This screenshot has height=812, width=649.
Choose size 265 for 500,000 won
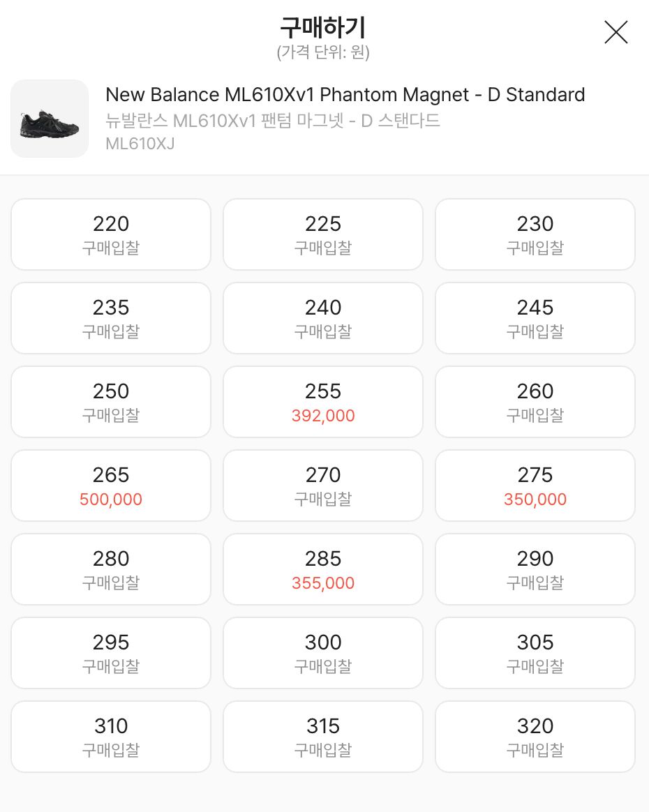(111, 486)
